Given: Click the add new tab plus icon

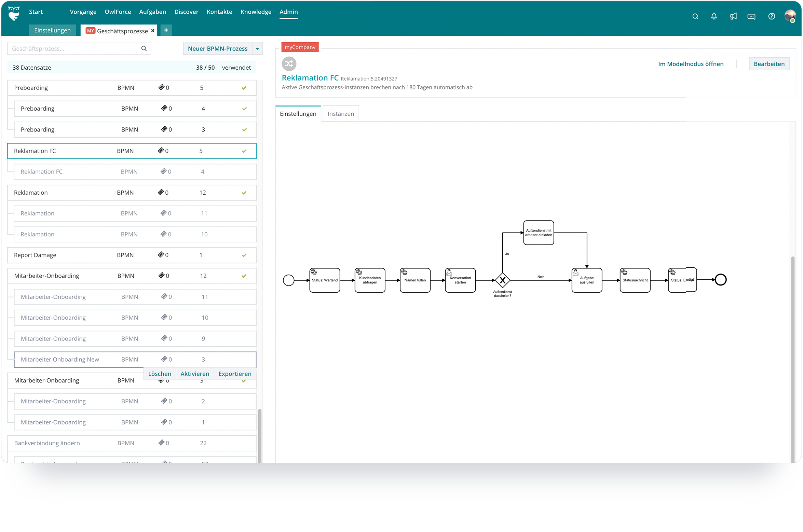Looking at the screenshot, I should click(166, 30).
